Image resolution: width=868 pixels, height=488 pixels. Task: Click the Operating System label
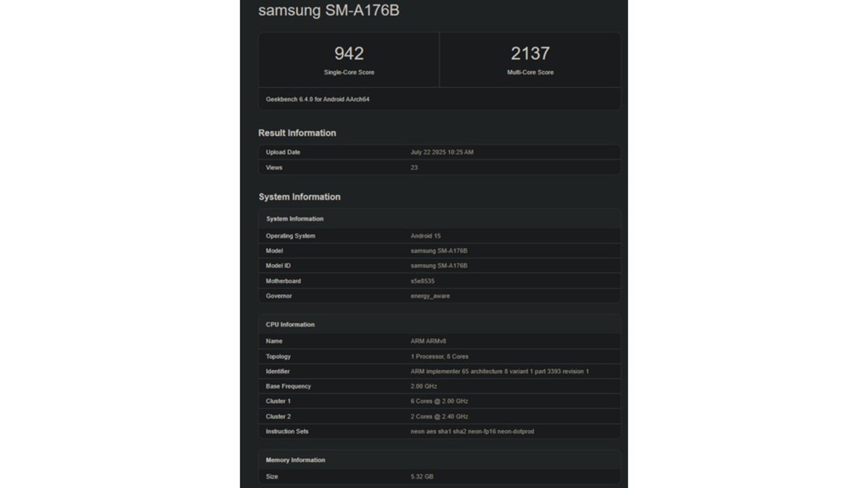coord(291,236)
